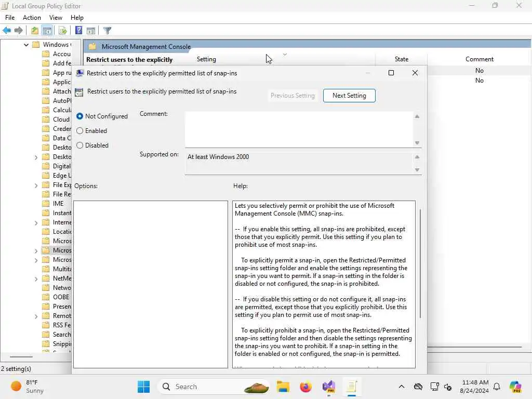Click the Setting column sort chevron
532x399 pixels.
coord(285,54)
